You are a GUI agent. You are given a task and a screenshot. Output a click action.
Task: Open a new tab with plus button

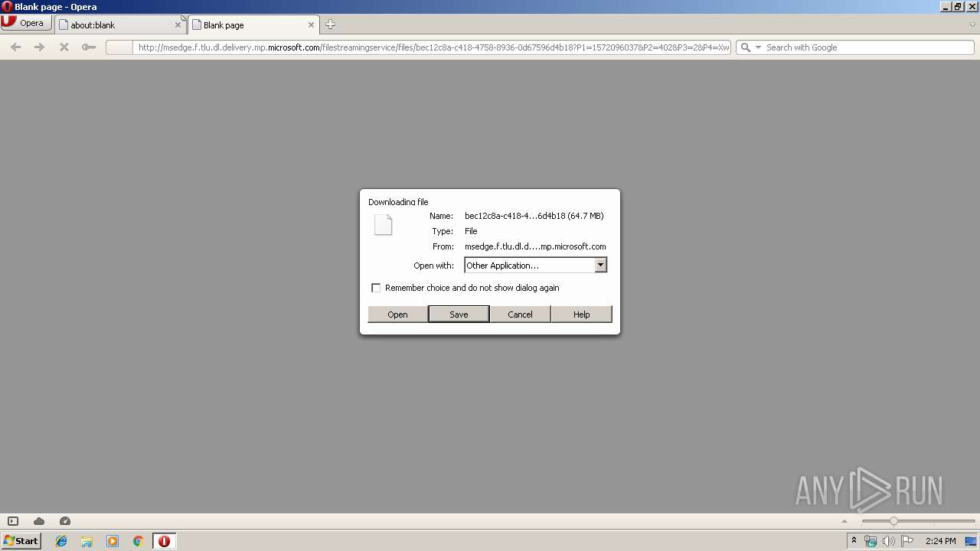330,24
